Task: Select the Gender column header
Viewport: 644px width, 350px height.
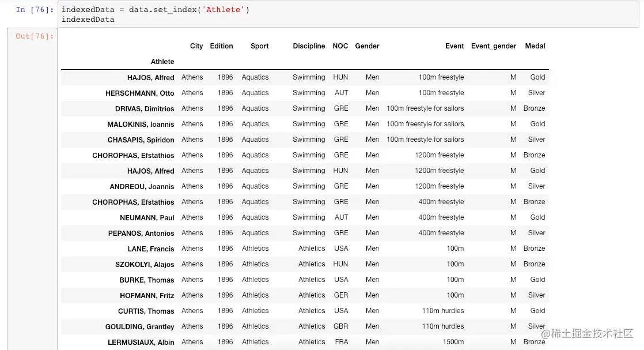Action: pos(367,46)
